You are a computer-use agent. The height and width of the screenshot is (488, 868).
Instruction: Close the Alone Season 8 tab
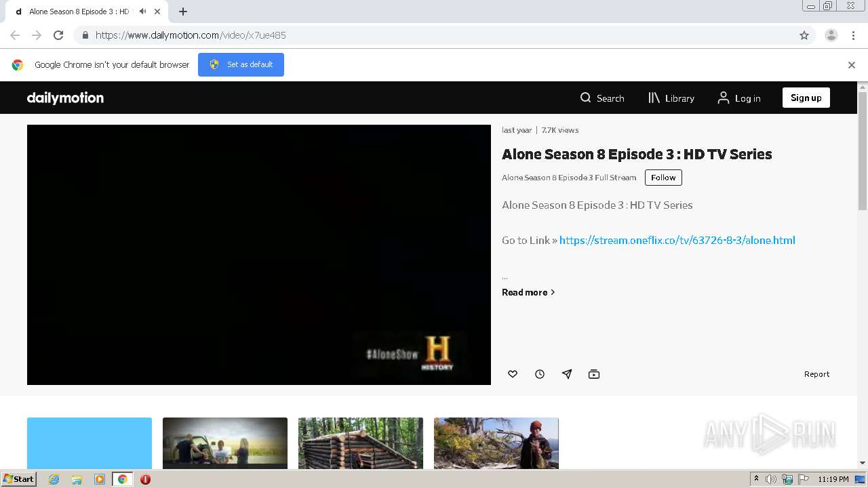[x=157, y=12]
